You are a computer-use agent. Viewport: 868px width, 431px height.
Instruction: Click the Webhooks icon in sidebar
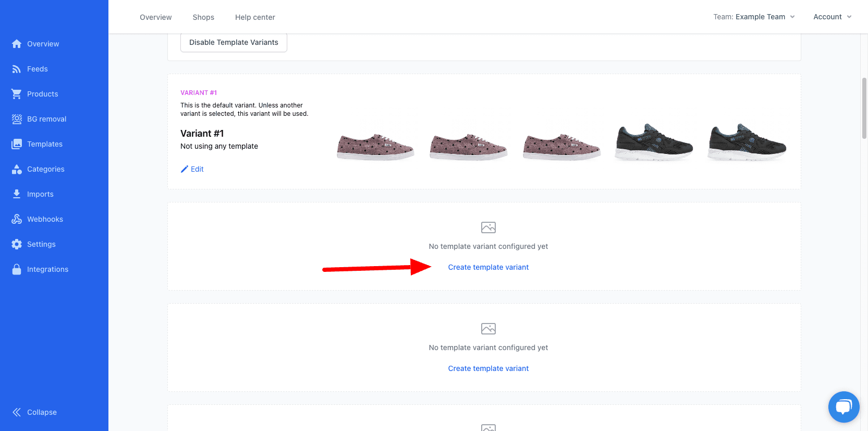[x=17, y=219]
